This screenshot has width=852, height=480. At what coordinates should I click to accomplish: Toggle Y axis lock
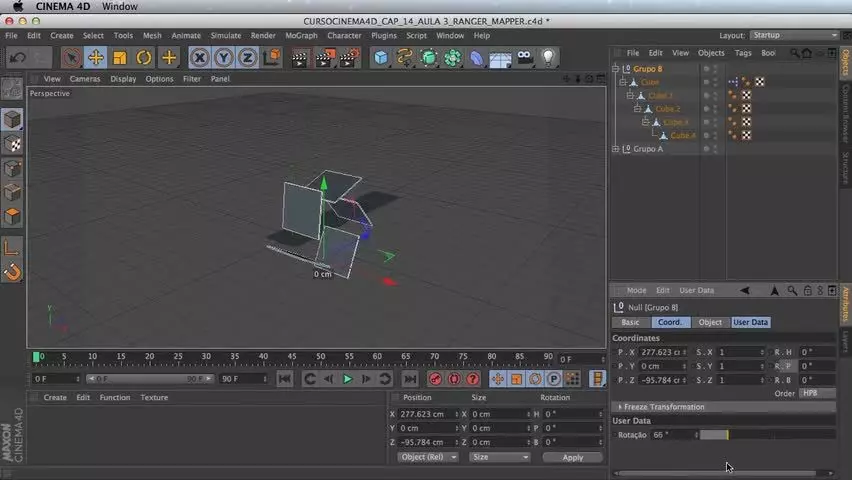point(223,58)
